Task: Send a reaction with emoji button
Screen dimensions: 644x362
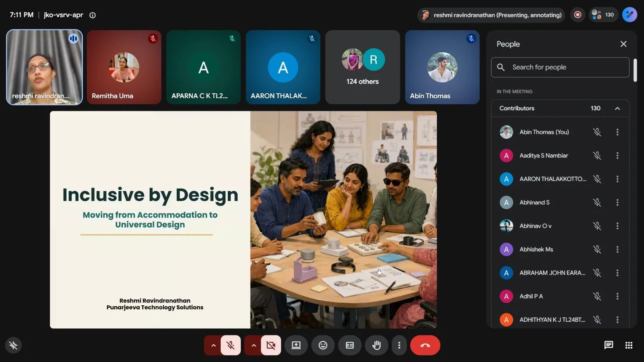Action: click(x=323, y=345)
